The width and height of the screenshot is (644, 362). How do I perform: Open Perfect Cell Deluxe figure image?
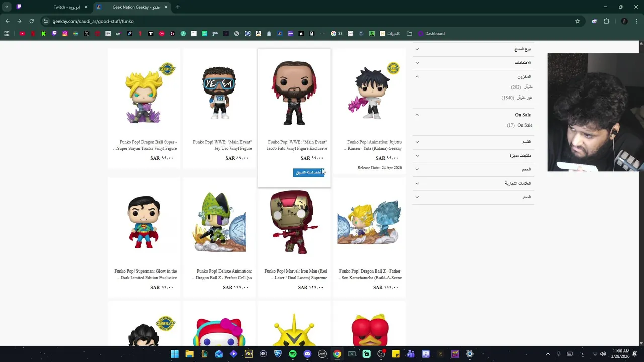(x=219, y=222)
